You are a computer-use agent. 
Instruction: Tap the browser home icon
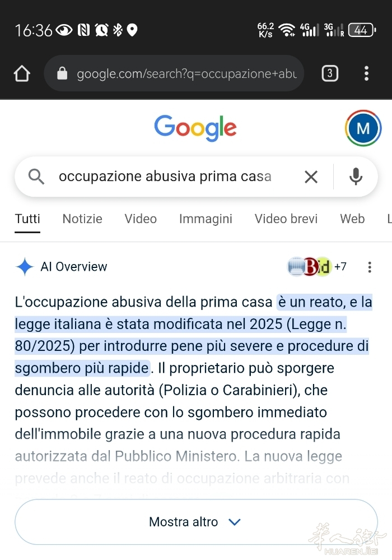coord(22,73)
